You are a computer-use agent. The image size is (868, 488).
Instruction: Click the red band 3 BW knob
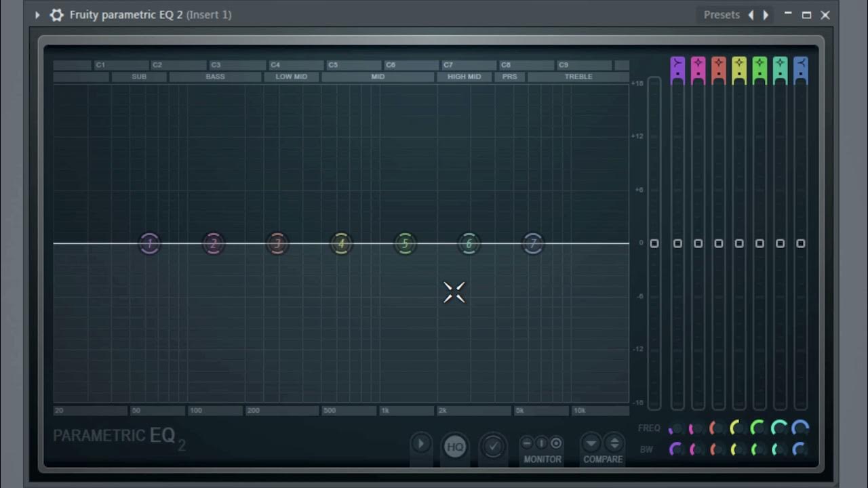tap(717, 449)
